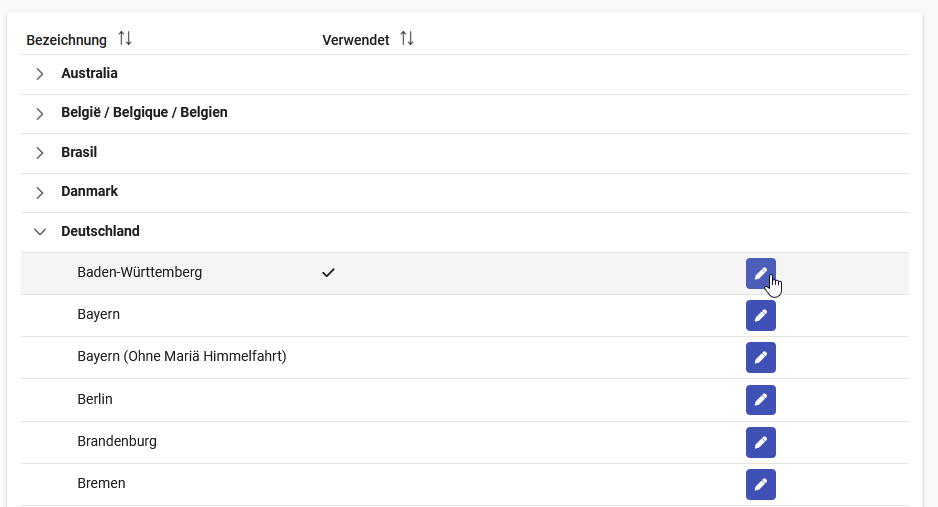Click the Verwendet column header
Image resolution: width=938 pixels, height=507 pixels.
356,40
